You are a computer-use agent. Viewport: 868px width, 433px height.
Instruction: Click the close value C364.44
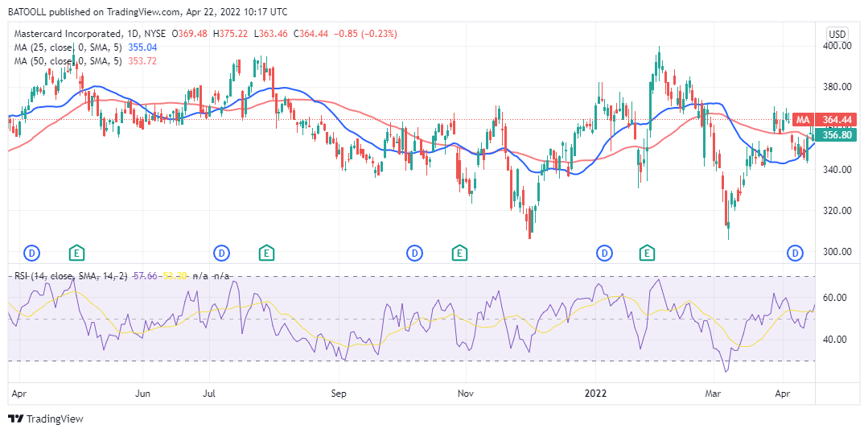pyautogui.click(x=311, y=34)
